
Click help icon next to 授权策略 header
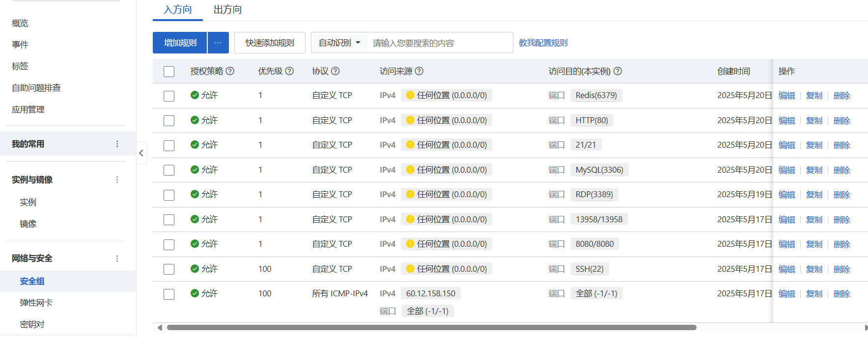tap(230, 71)
